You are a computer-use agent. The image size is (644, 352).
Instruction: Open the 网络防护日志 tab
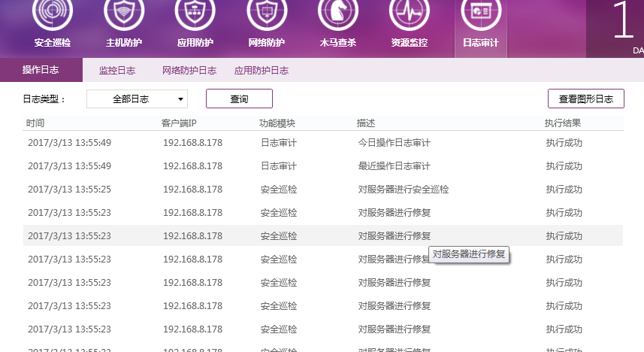point(189,71)
